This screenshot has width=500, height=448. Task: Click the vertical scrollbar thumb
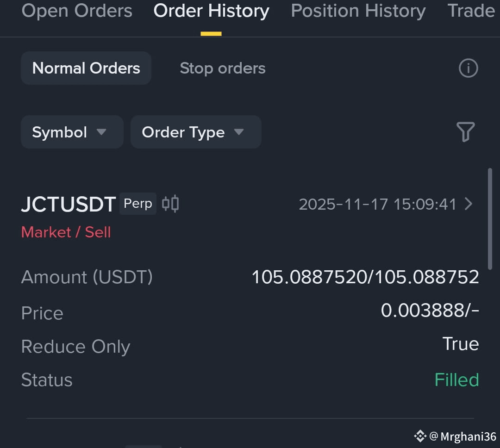(490, 219)
